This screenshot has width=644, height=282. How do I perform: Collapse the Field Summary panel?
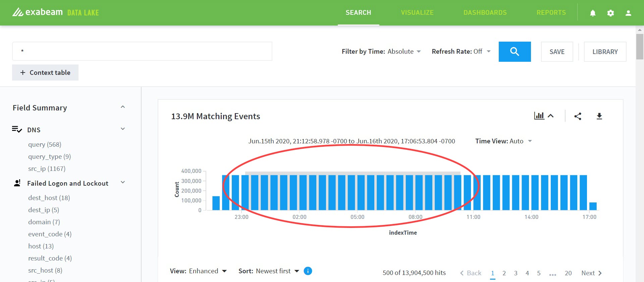[123, 107]
